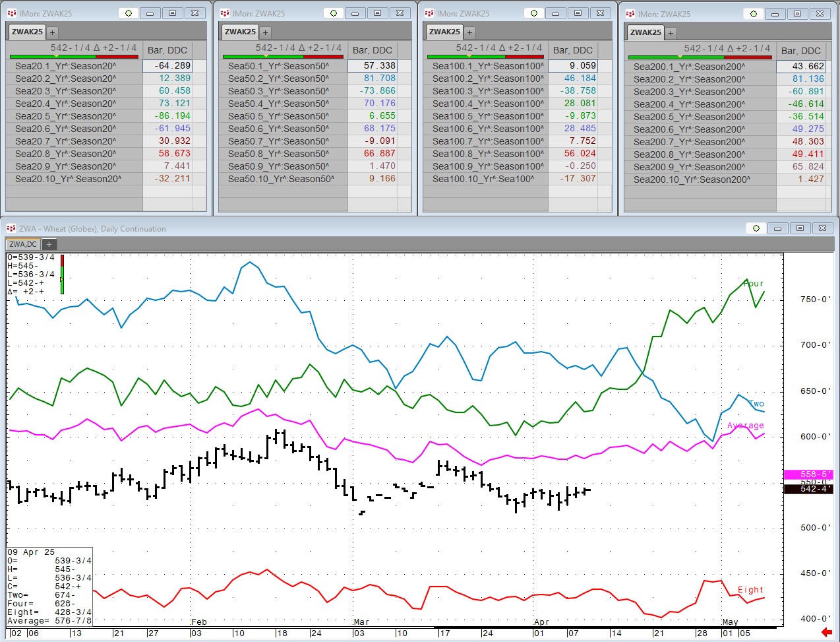Open the app icon menu of the Sea20 IMon window
This screenshot has height=642, width=840.
[x=11, y=13]
